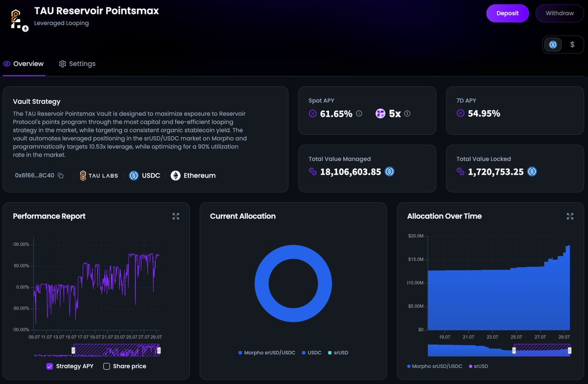Click the $20.0M axis label

[x=415, y=236]
